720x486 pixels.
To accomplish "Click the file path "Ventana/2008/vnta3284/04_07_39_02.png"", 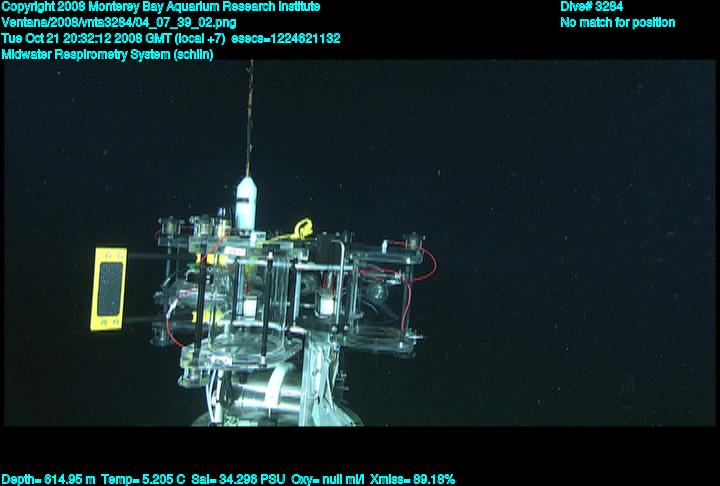I will point(119,23).
